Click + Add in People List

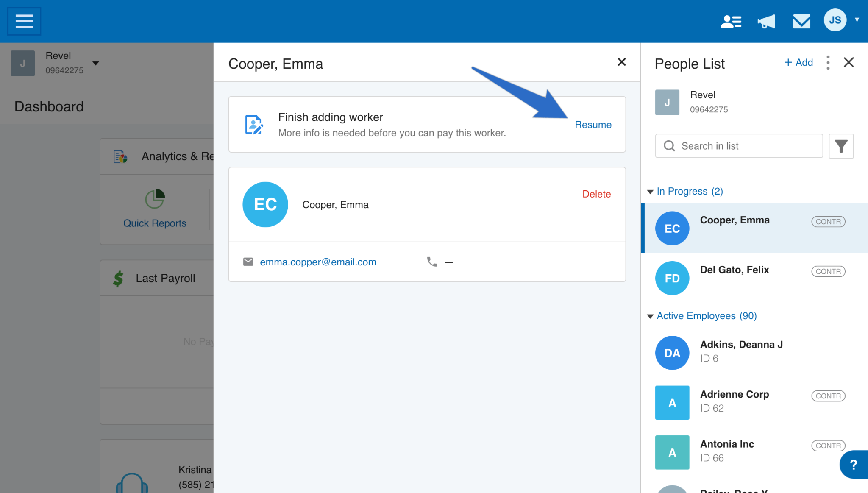pyautogui.click(x=798, y=63)
